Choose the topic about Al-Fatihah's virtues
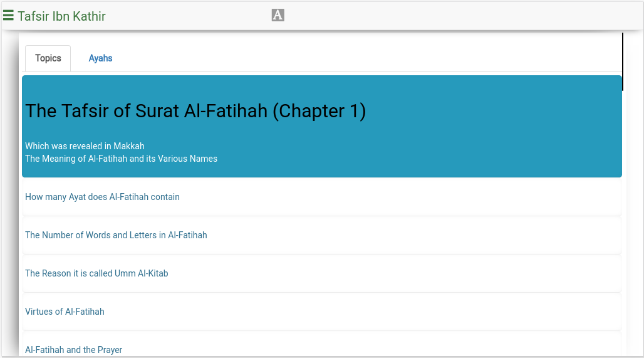This screenshot has height=358, width=644. [x=65, y=312]
